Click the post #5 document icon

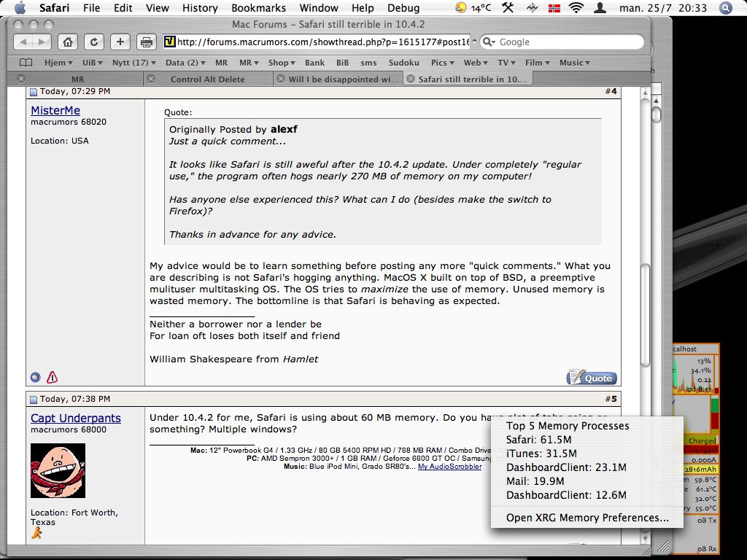coord(34,400)
